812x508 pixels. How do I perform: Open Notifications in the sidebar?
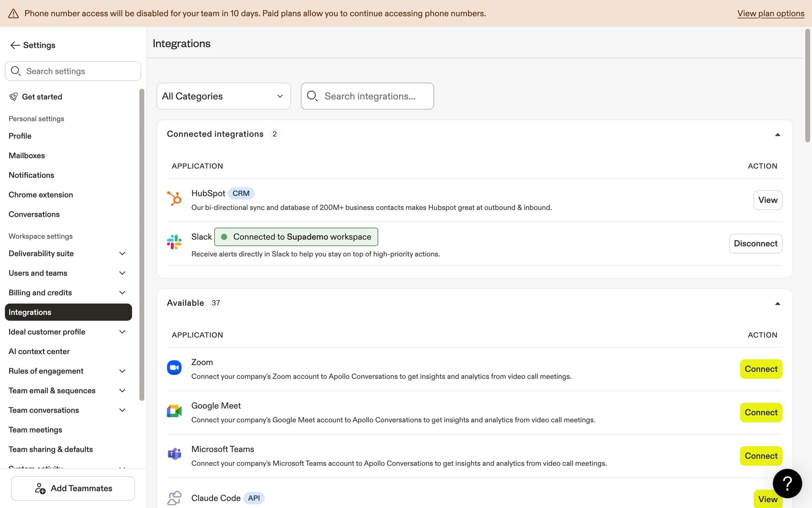point(31,175)
